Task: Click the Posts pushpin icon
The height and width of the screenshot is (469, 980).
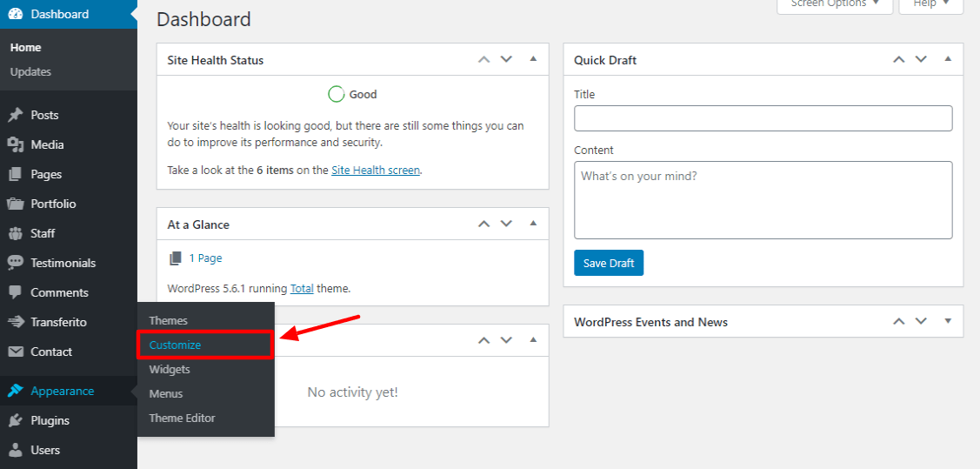Action: coord(15,115)
